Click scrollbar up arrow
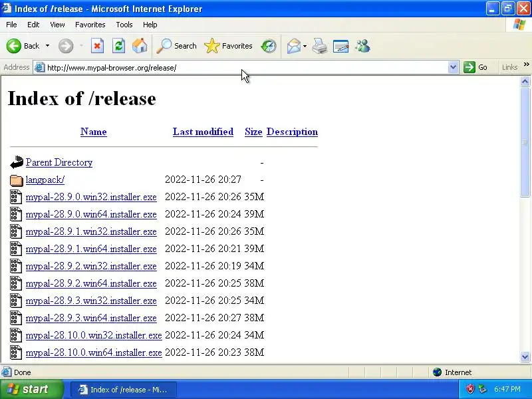Screen dimensions: 532x399 [525, 81]
